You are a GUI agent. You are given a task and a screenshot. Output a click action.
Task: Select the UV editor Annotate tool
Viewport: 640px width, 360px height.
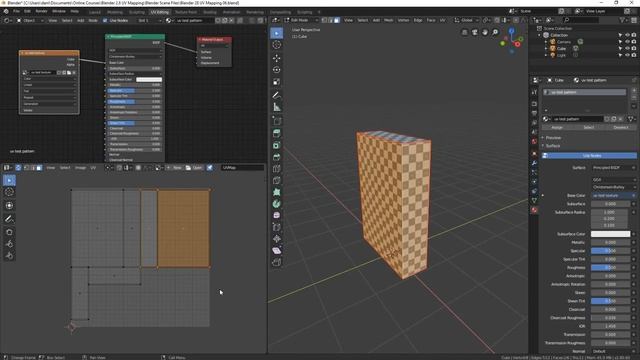(x=9, y=219)
